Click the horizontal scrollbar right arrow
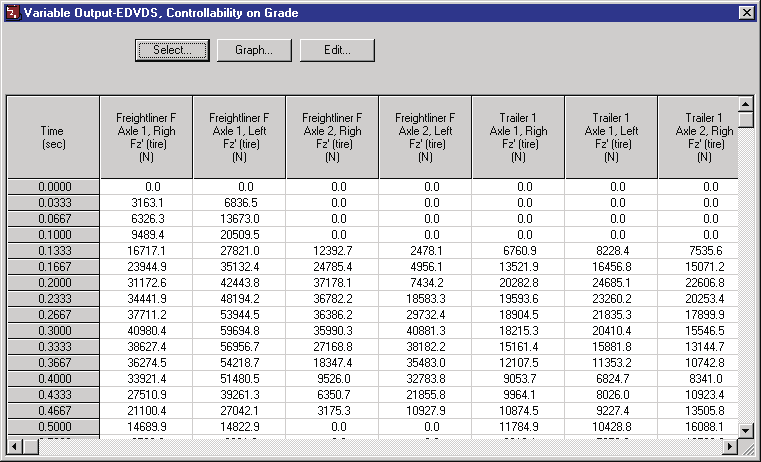This screenshot has height=462, width=761. coord(729,446)
